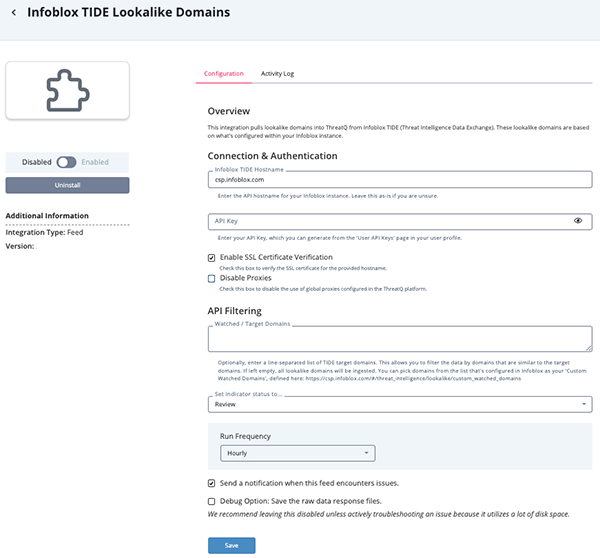Click into the API Key field

[x=400, y=222]
